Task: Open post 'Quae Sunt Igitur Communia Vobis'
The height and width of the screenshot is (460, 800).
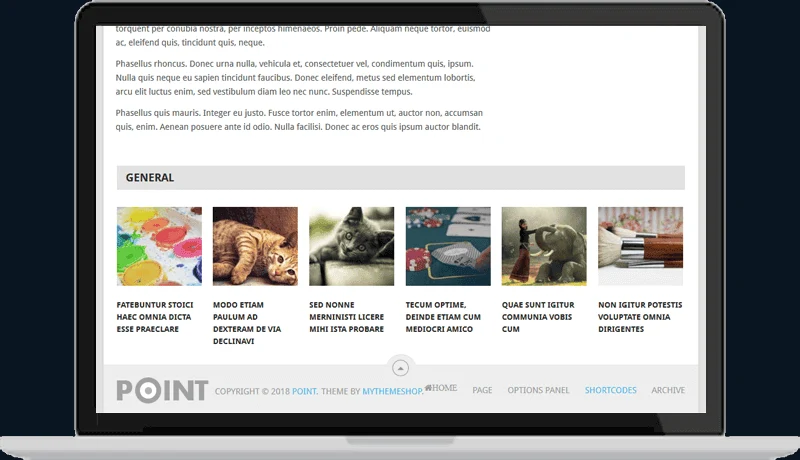Action: coord(538,317)
